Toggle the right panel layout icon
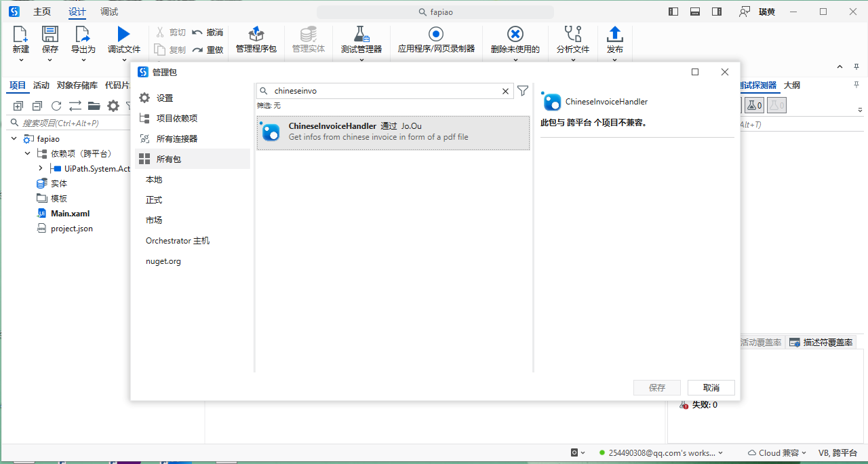This screenshot has width=868, height=464. point(717,12)
